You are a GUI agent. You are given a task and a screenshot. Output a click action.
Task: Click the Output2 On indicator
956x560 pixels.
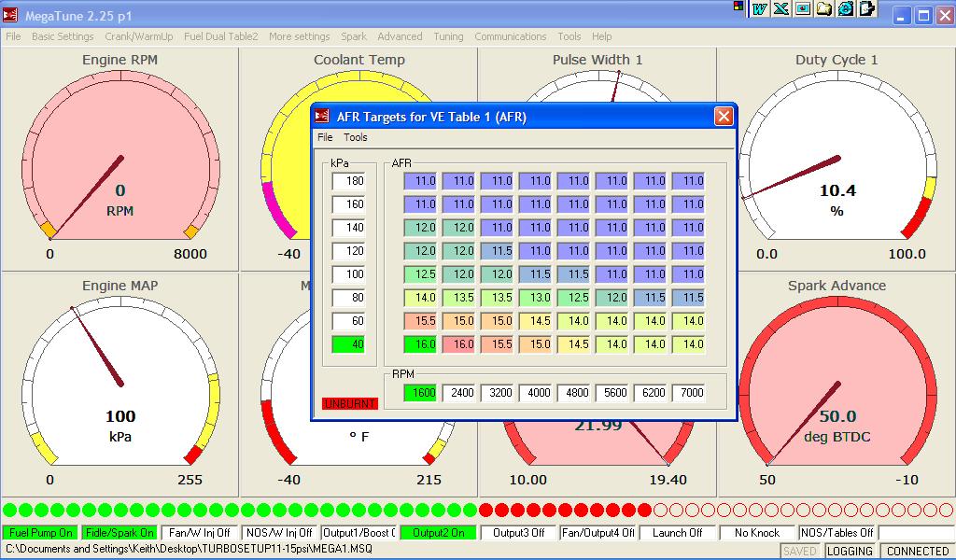coord(439,533)
